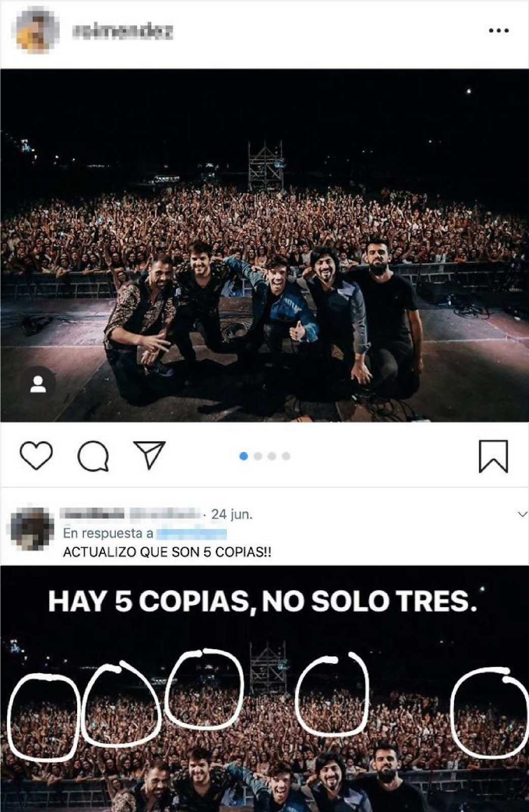
Task: Jump to the second carousel dot
Action: (x=257, y=456)
